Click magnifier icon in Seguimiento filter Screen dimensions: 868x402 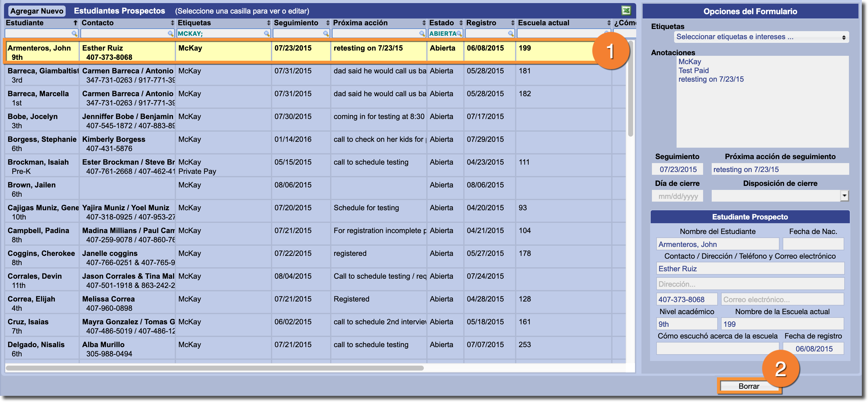(325, 33)
